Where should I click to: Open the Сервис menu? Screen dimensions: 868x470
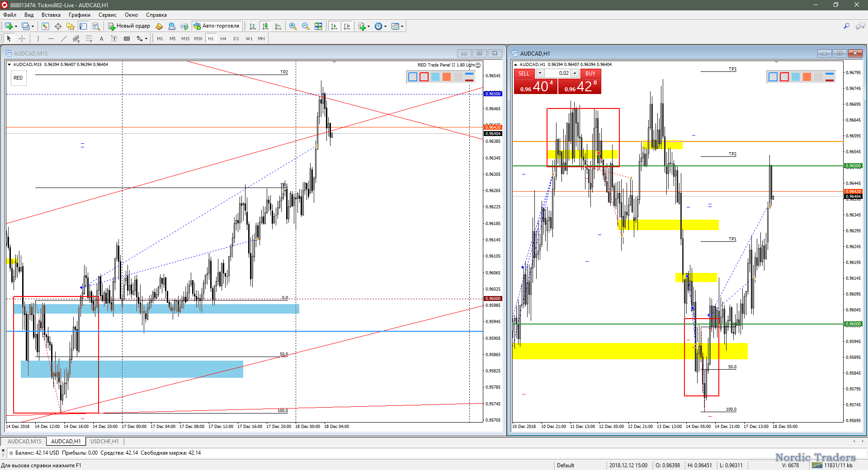click(108, 15)
